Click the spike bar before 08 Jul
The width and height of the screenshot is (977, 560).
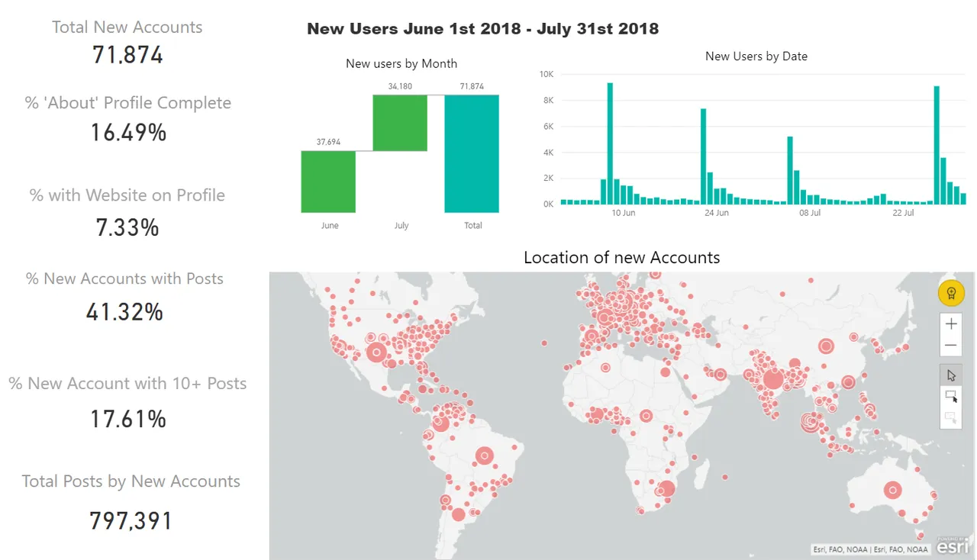pyautogui.click(x=790, y=170)
